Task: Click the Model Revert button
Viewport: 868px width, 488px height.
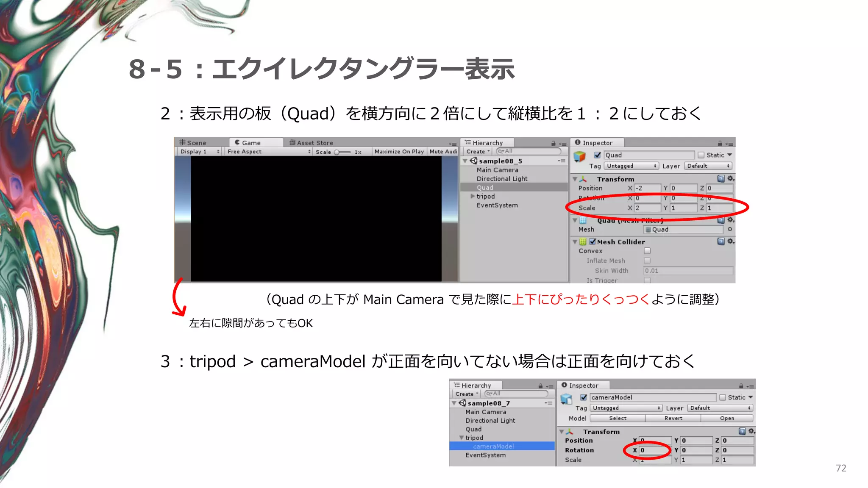Action: (x=673, y=418)
